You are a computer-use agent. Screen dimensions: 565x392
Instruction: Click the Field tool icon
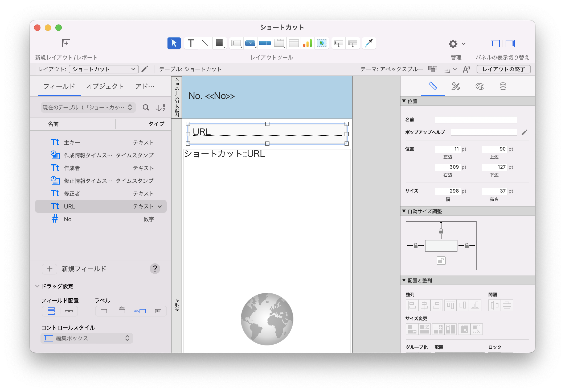click(338, 43)
